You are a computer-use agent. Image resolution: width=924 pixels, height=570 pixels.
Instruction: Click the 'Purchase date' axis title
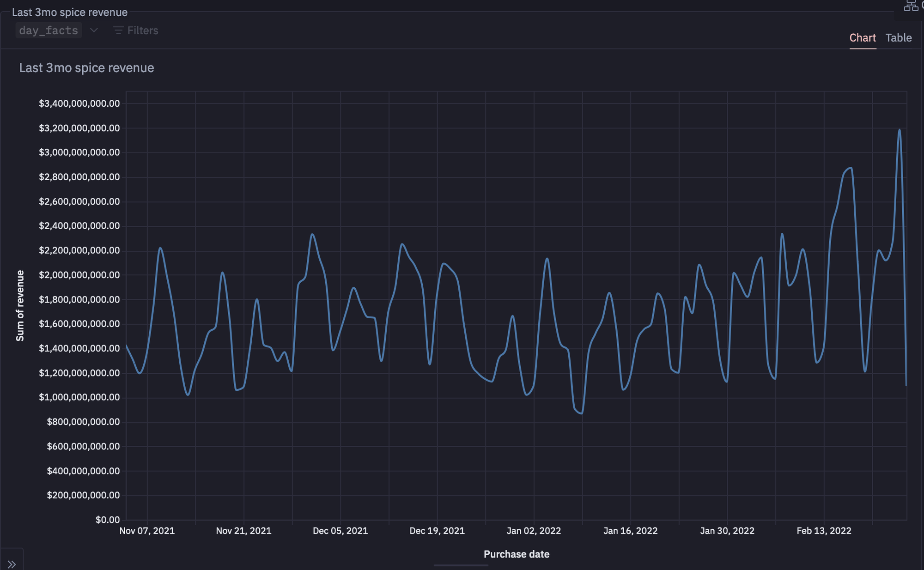pyautogui.click(x=516, y=554)
